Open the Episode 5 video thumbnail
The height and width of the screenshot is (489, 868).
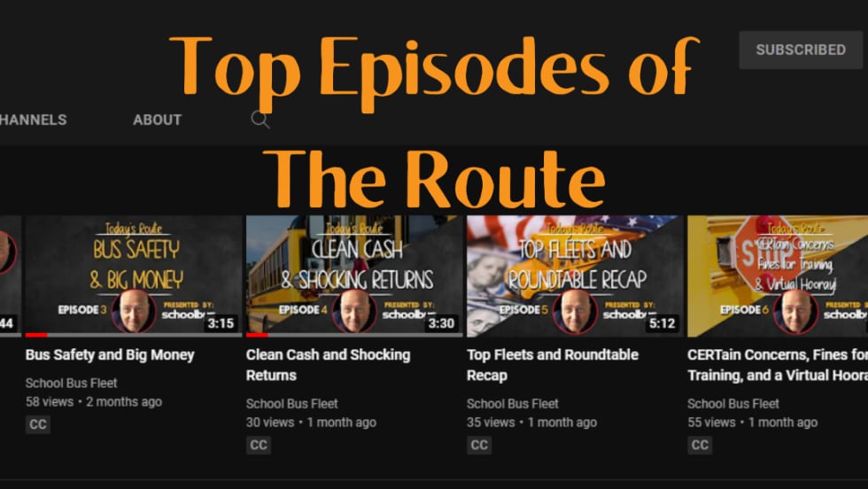tap(575, 276)
